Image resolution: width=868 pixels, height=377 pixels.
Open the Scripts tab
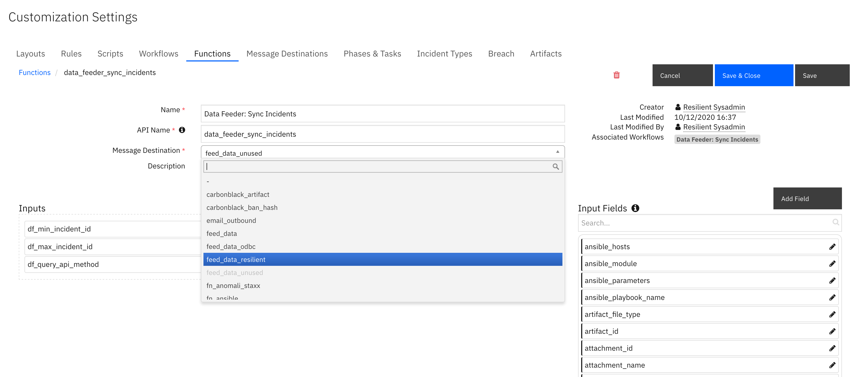tap(110, 54)
